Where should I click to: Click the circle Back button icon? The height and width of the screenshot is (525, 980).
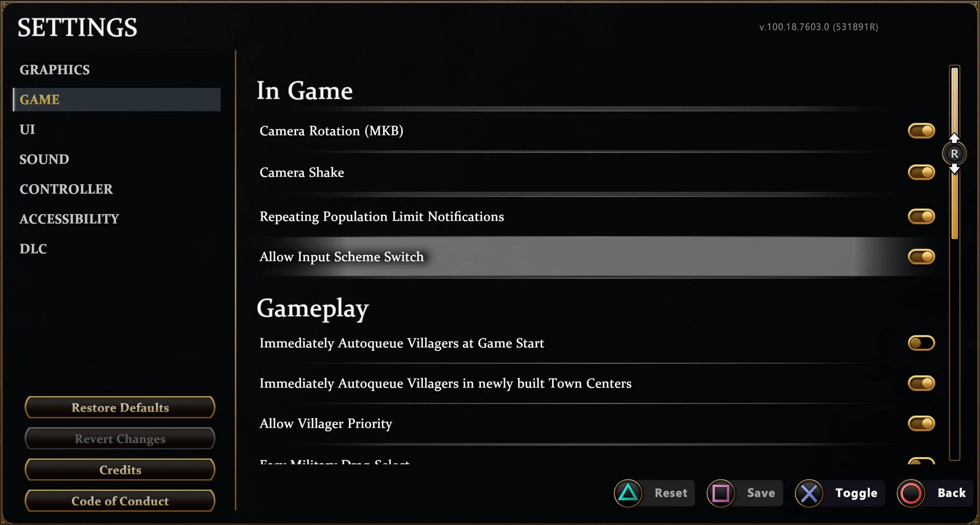point(911,493)
